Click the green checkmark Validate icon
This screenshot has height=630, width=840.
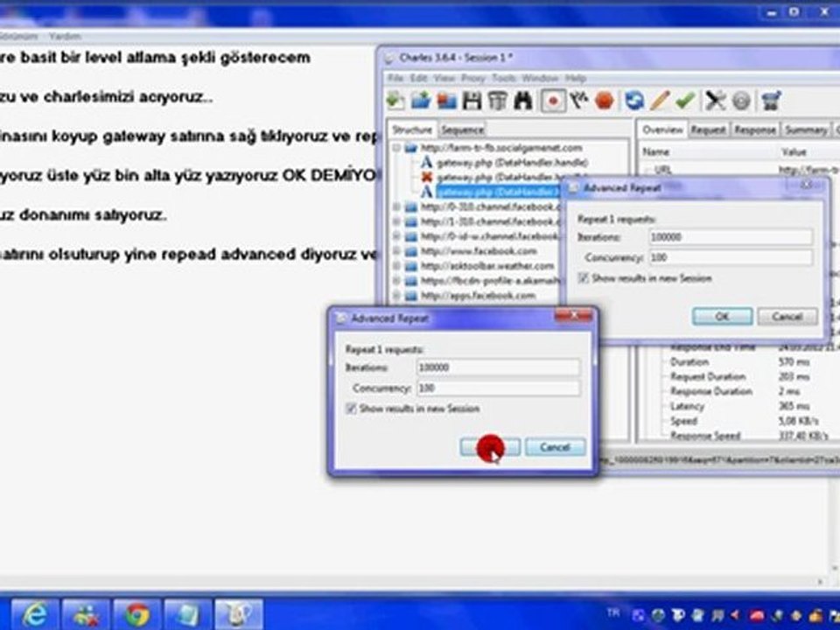(685, 100)
